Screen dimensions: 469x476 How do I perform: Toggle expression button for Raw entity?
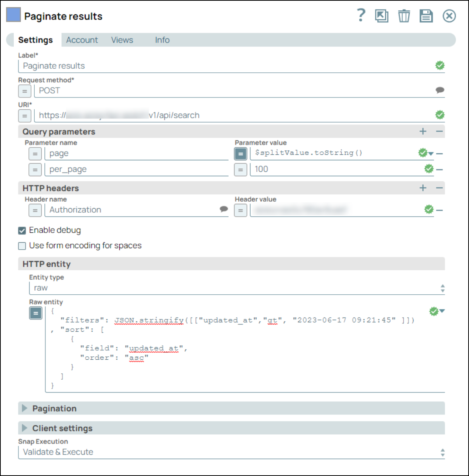(36, 313)
